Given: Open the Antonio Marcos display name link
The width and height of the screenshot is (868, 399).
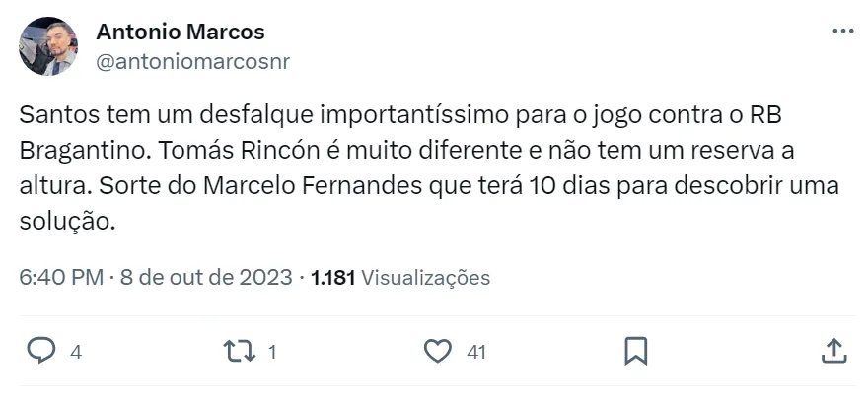Looking at the screenshot, I should tap(181, 33).
